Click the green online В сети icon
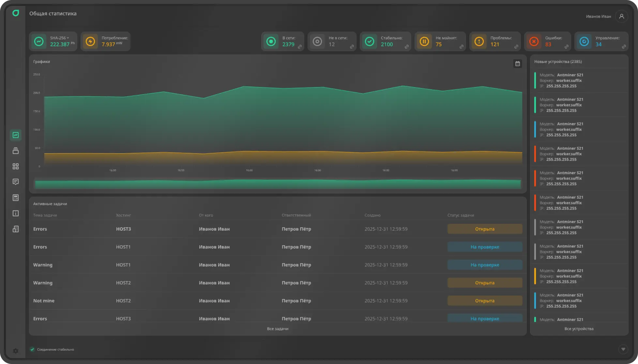The width and height of the screenshot is (638, 364). click(271, 41)
